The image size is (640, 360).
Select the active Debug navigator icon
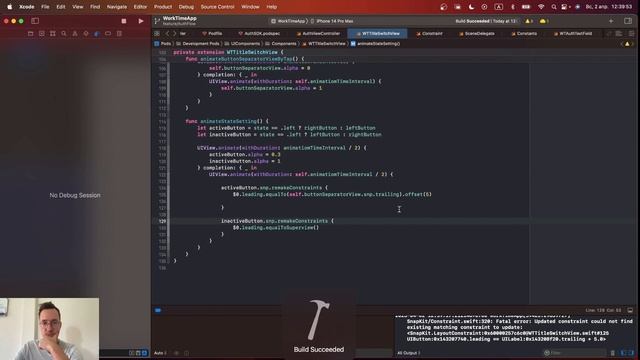pyautogui.click(x=97, y=33)
